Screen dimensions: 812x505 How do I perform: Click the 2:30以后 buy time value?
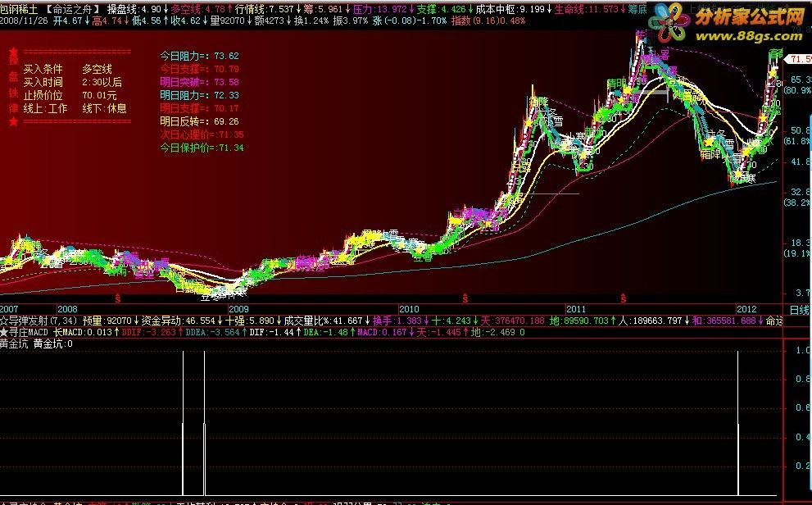pos(102,82)
